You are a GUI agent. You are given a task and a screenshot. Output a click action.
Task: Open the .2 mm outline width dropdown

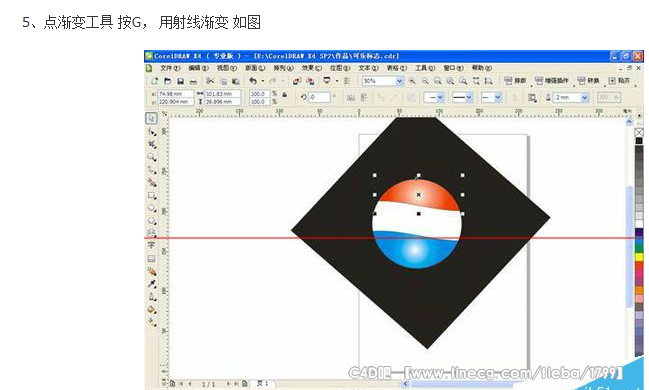(x=584, y=98)
